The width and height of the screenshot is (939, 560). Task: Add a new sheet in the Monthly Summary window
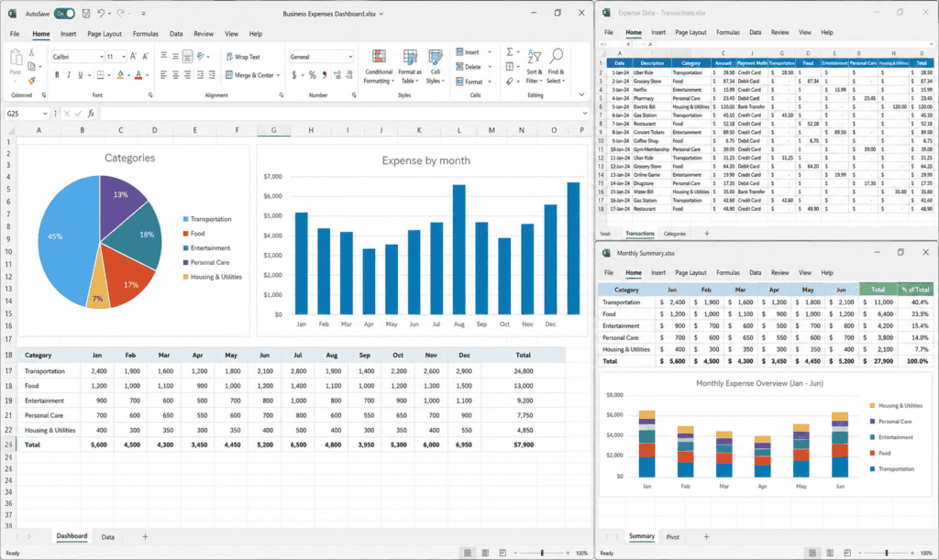point(706,537)
